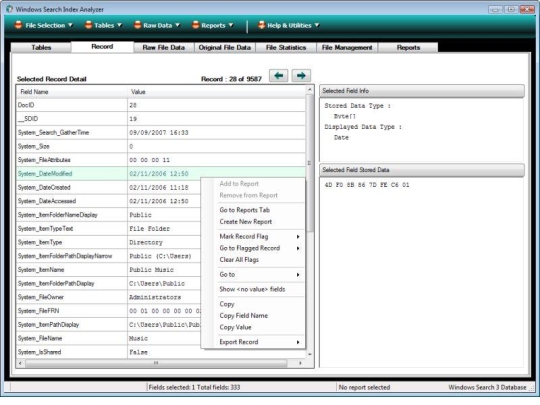Select the System_FileAttributes field
The width and height of the screenshot is (540, 405).
pyautogui.click(x=161, y=160)
